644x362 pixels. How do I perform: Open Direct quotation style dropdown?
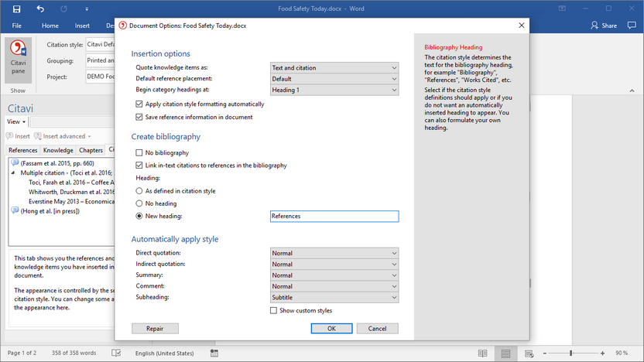[x=334, y=253]
